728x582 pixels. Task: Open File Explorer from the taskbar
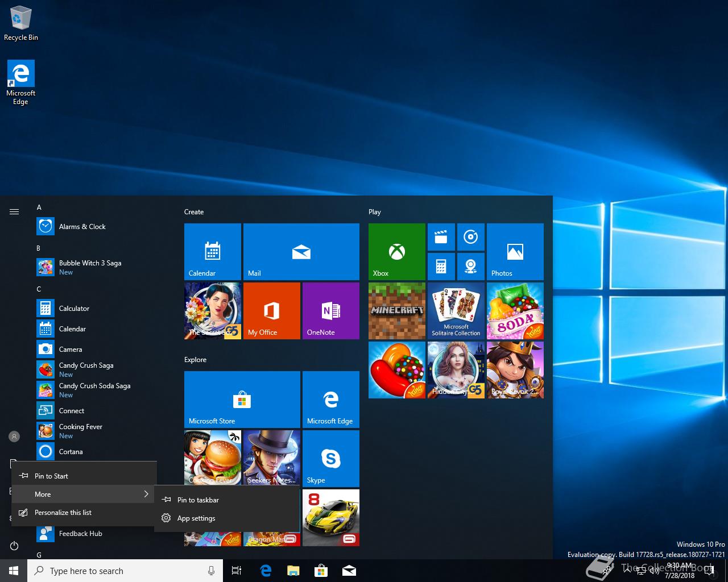(x=293, y=571)
